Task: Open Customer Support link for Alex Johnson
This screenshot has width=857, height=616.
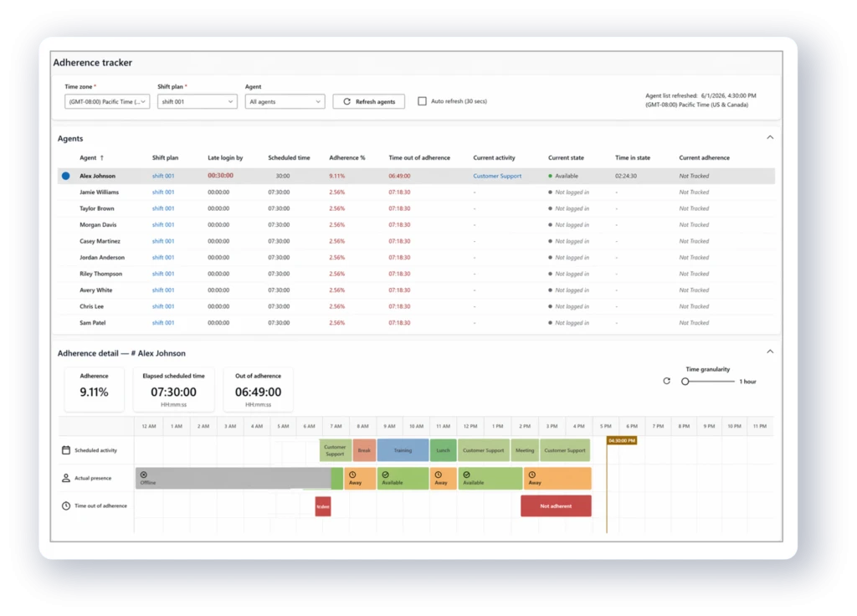Action: click(x=497, y=176)
